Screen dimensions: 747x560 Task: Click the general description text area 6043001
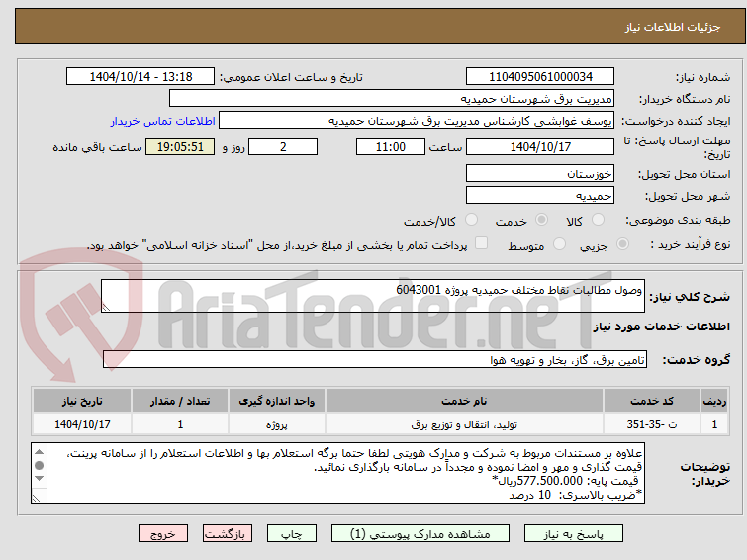click(x=373, y=296)
